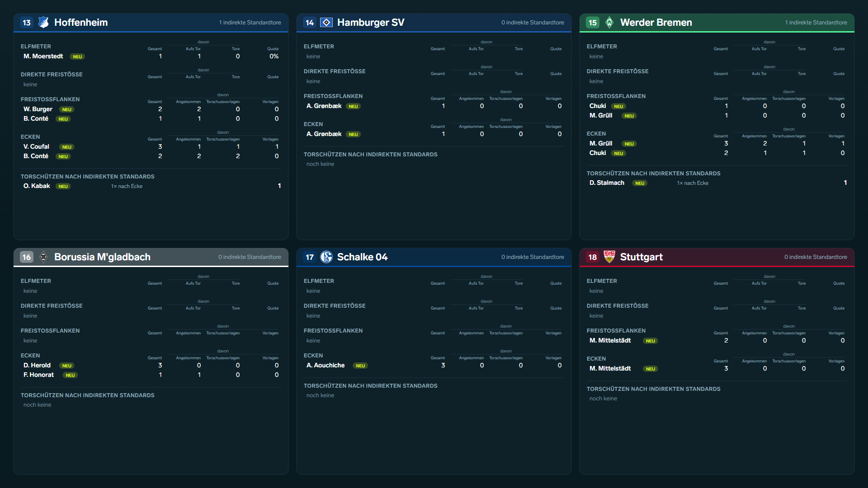Select rank badge 17 on Schalke 04 card
Image resolution: width=868 pixels, height=488 pixels.
(x=310, y=257)
